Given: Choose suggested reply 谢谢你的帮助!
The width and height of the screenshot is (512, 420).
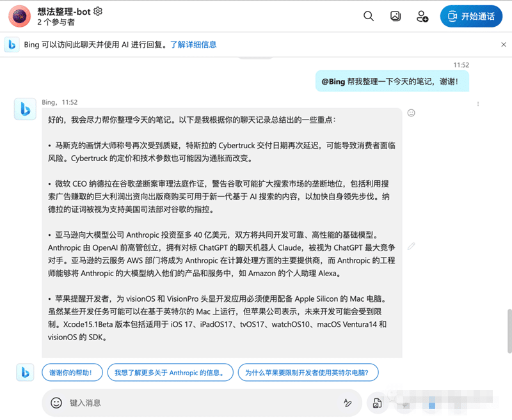Looking at the screenshot, I should 72,373.
